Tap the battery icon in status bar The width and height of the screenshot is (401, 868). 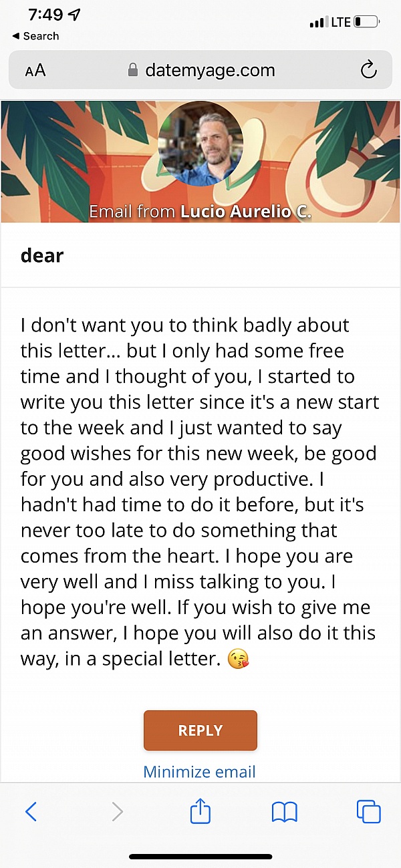point(366,22)
